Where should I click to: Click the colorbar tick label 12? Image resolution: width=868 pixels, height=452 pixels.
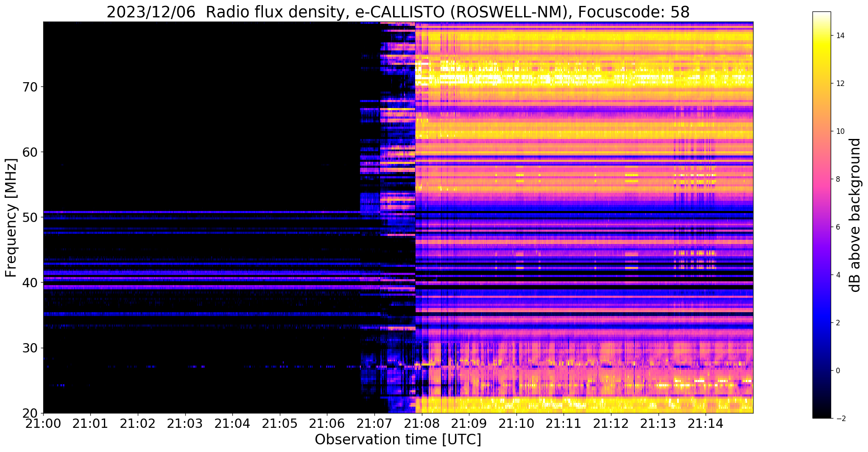click(840, 83)
